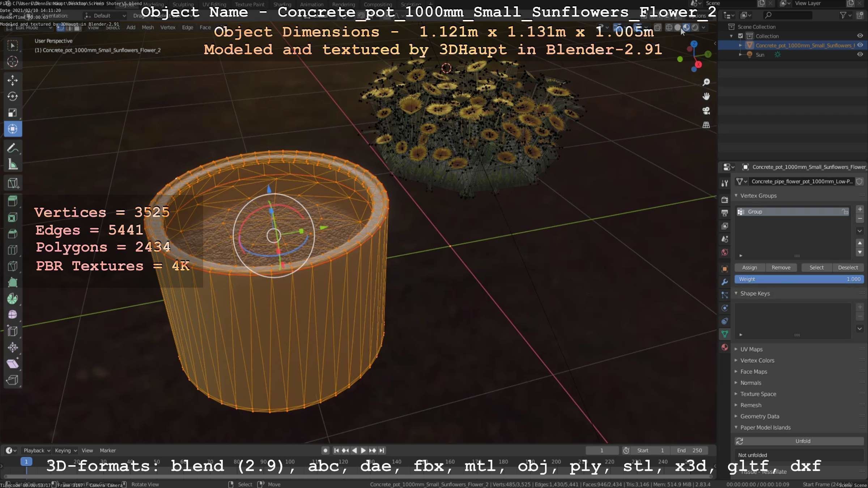Add a new vertex group with plus button
The width and height of the screenshot is (868, 488).
click(860, 209)
